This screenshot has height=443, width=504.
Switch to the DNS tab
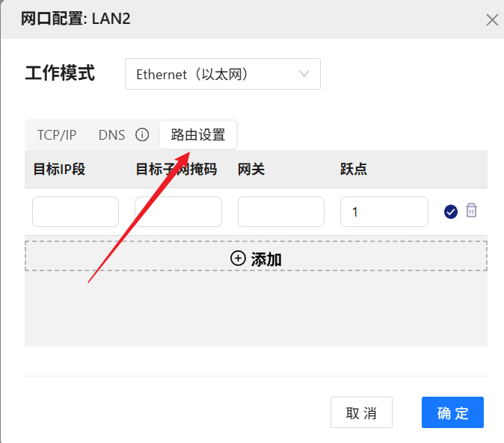pos(111,135)
